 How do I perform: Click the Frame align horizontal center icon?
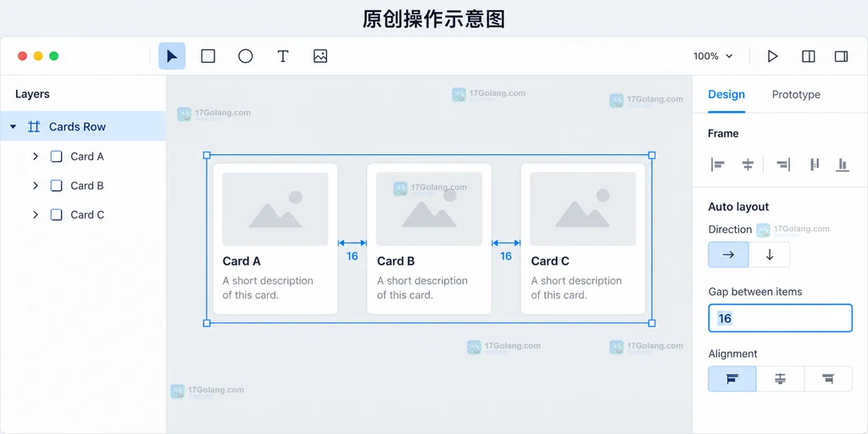748,164
